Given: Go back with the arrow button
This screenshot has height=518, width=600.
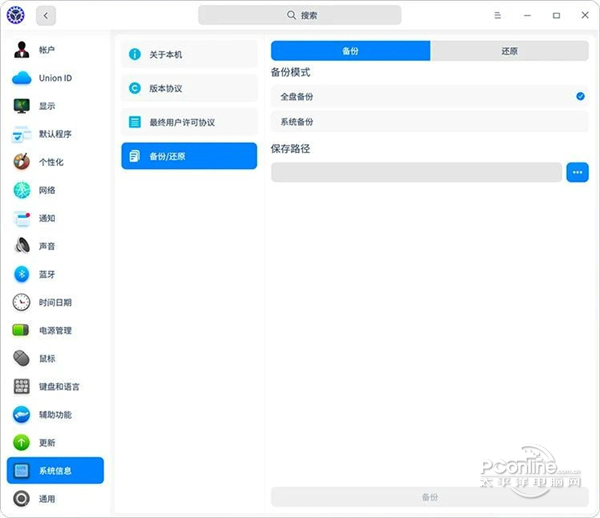Looking at the screenshot, I should click(x=46, y=16).
